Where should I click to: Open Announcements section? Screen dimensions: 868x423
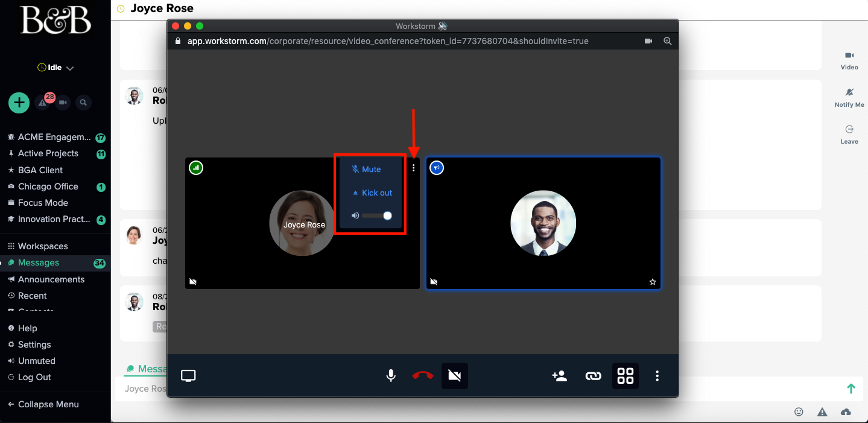[51, 279]
